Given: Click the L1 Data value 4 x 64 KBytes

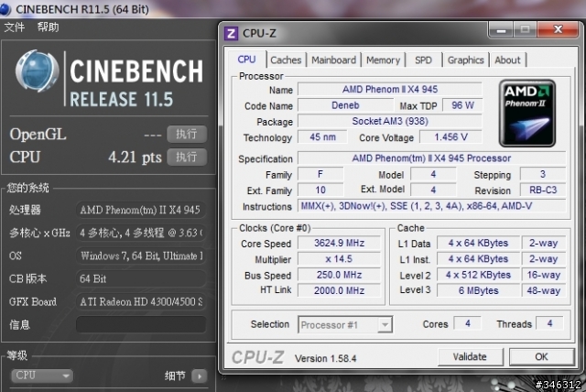Looking at the screenshot, I should tap(478, 244).
